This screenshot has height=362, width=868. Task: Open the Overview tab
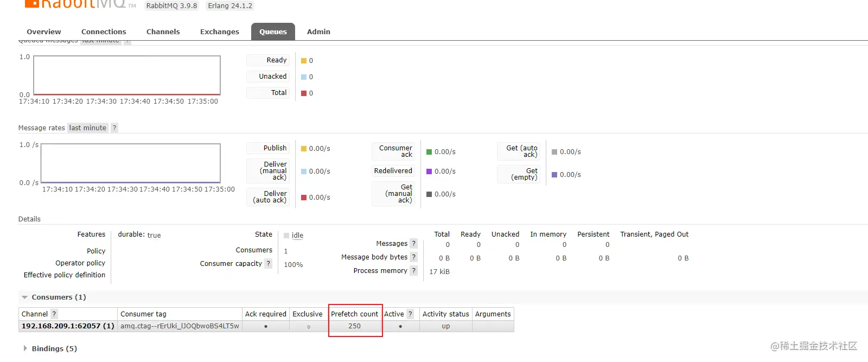(x=44, y=31)
